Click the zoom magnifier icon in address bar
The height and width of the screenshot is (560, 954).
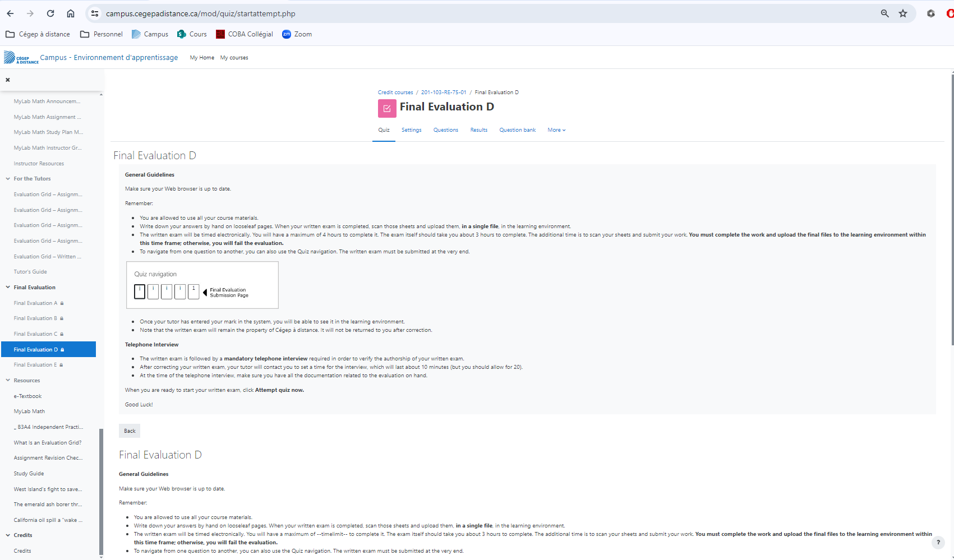[884, 13]
